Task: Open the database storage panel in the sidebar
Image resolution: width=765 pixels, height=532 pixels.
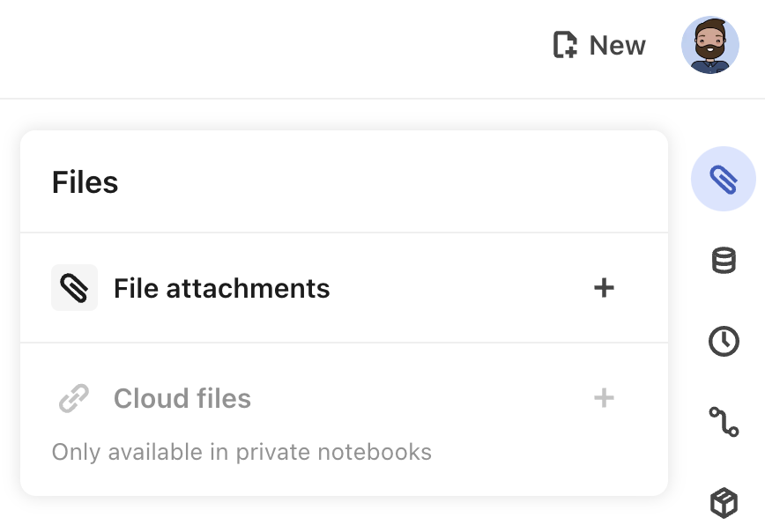Action: click(723, 260)
